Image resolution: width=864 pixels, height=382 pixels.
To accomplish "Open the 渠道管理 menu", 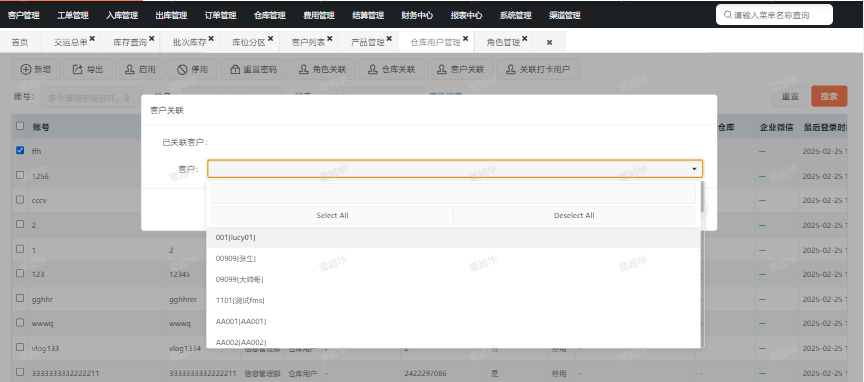I will (x=565, y=15).
